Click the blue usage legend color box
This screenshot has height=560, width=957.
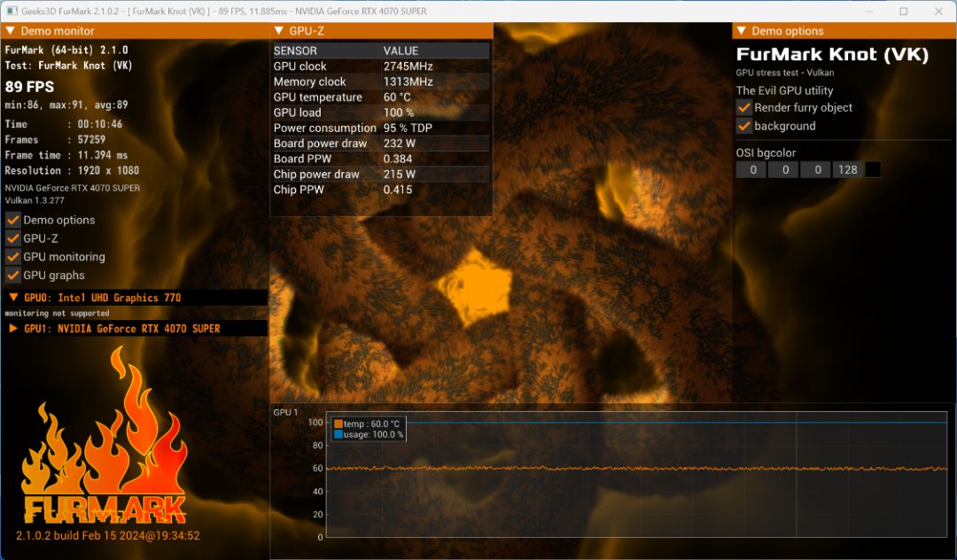point(338,434)
